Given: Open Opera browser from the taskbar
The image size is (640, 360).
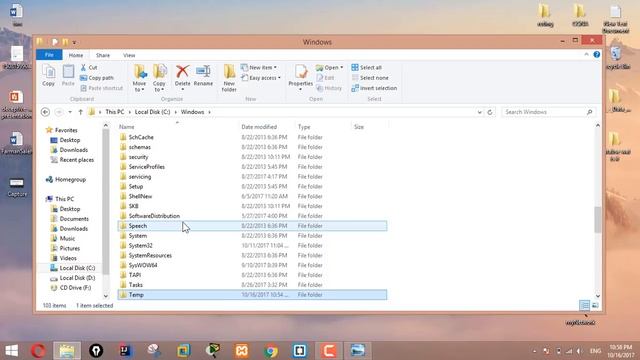Looking at the screenshot, I should (x=38, y=351).
